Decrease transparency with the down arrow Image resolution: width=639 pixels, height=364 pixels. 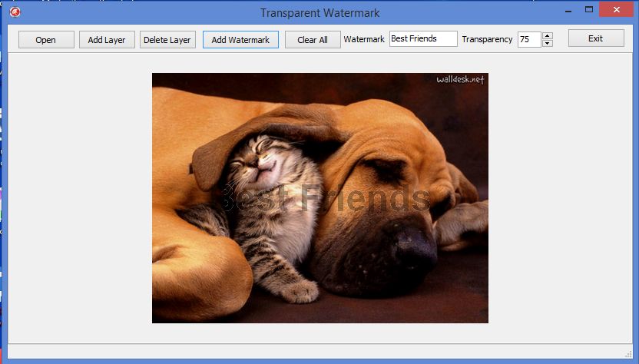(x=548, y=43)
